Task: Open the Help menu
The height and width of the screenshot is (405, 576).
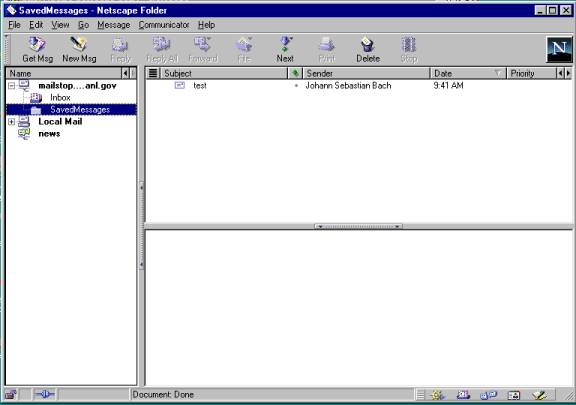Action: (x=206, y=25)
